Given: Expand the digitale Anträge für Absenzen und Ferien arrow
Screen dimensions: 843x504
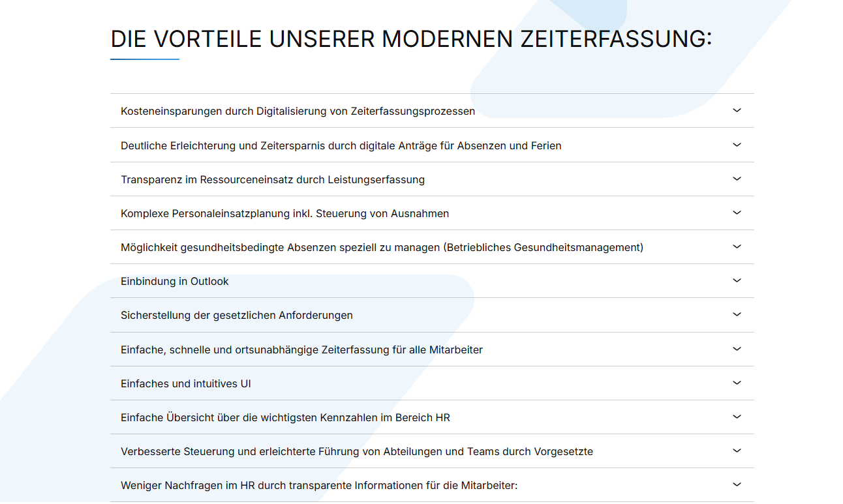Looking at the screenshot, I should (x=737, y=145).
